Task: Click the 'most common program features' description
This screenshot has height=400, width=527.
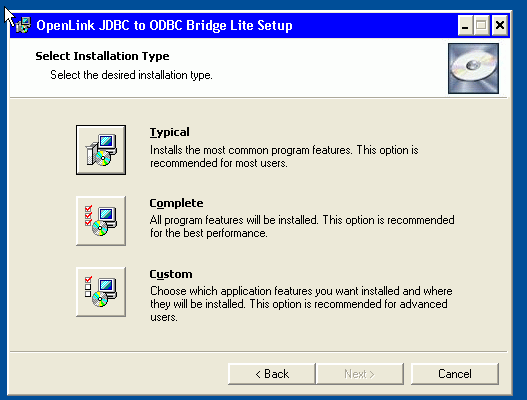Action: pos(284,156)
